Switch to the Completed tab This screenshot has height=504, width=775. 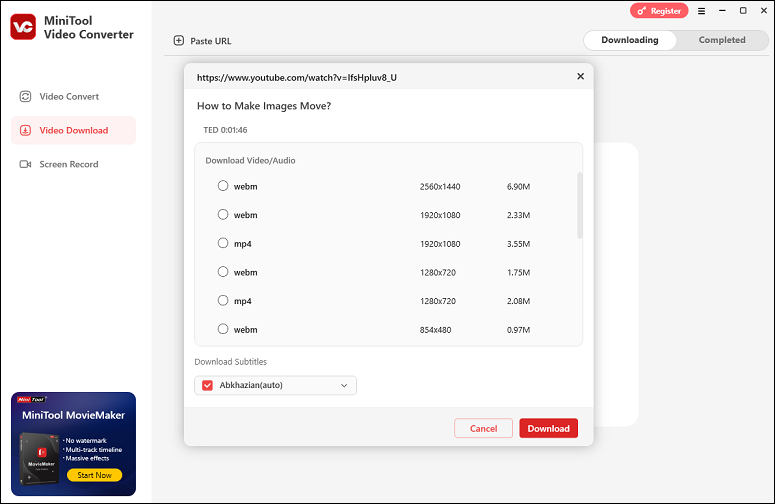click(722, 40)
